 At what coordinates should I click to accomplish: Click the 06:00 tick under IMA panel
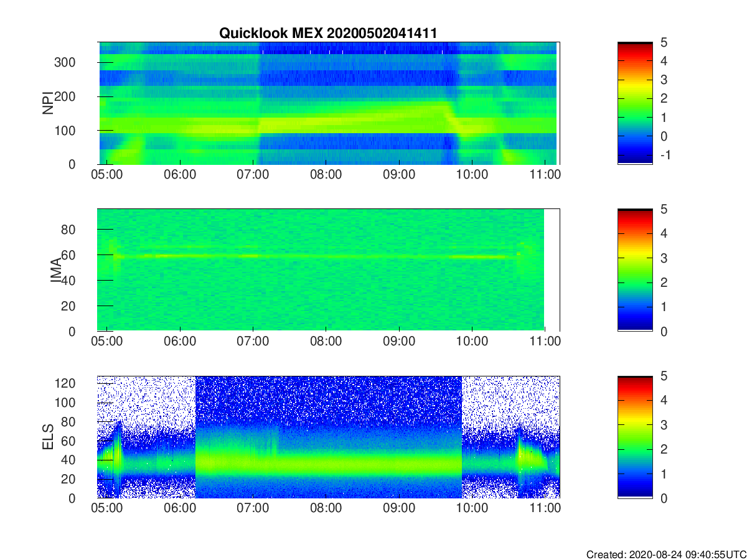click(x=180, y=342)
